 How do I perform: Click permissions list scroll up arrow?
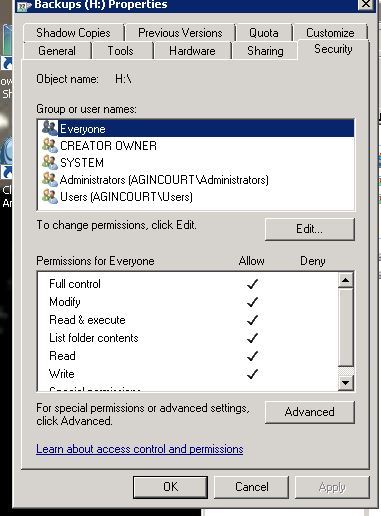[x=346, y=280]
